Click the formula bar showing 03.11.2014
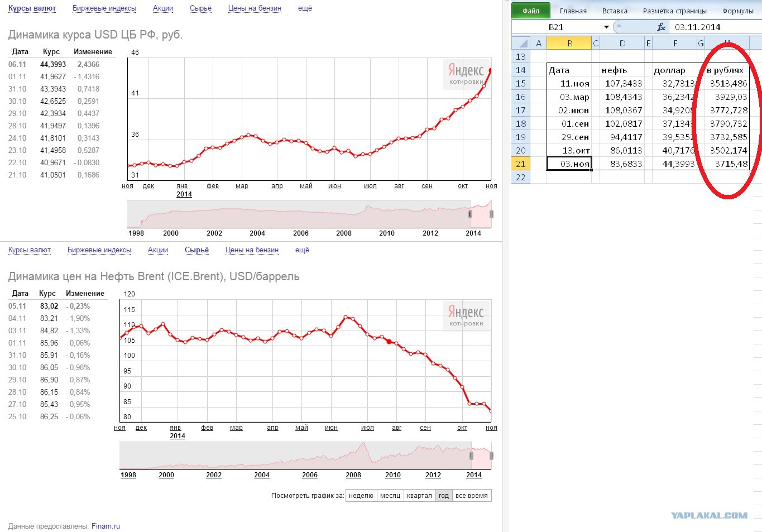This screenshot has height=532, width=762. coord(715,27)
